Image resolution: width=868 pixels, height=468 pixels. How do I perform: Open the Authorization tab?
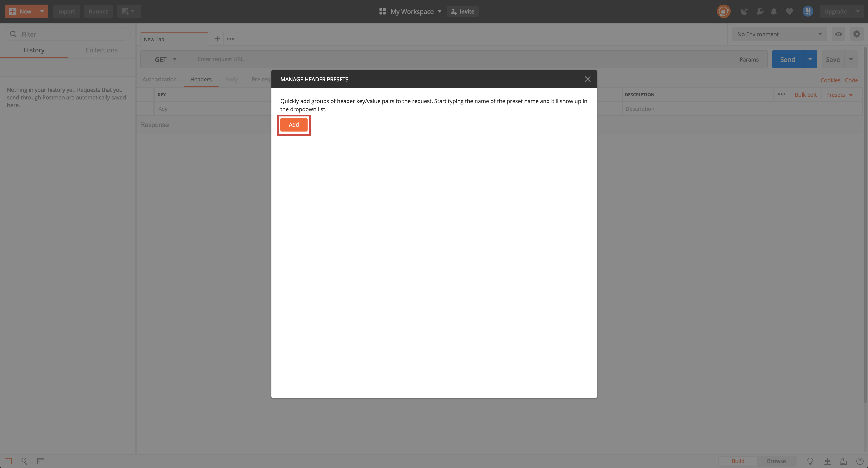click(x=159, y=79)
